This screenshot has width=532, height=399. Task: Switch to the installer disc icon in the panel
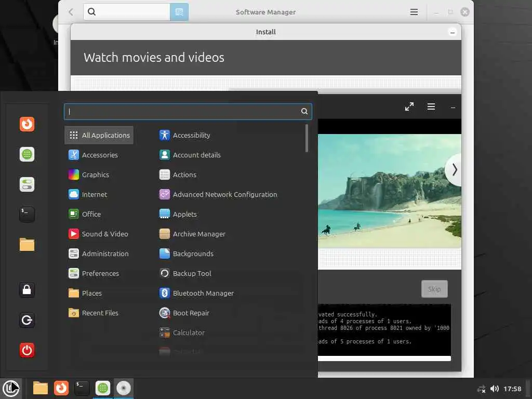124,388
